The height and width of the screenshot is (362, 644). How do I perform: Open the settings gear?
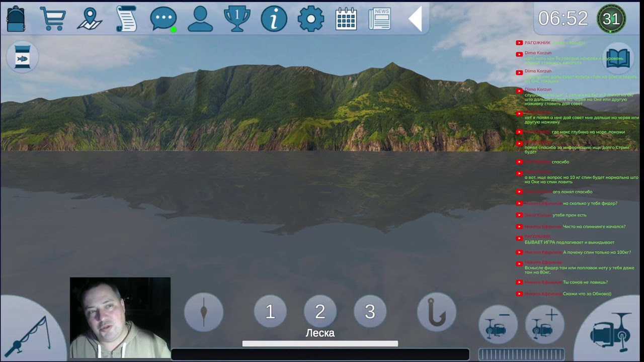click(311, 19)
